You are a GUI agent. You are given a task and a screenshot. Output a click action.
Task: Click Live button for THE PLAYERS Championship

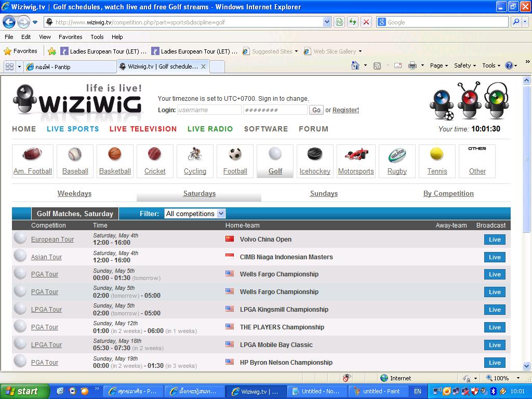click(x=495, y=327)
